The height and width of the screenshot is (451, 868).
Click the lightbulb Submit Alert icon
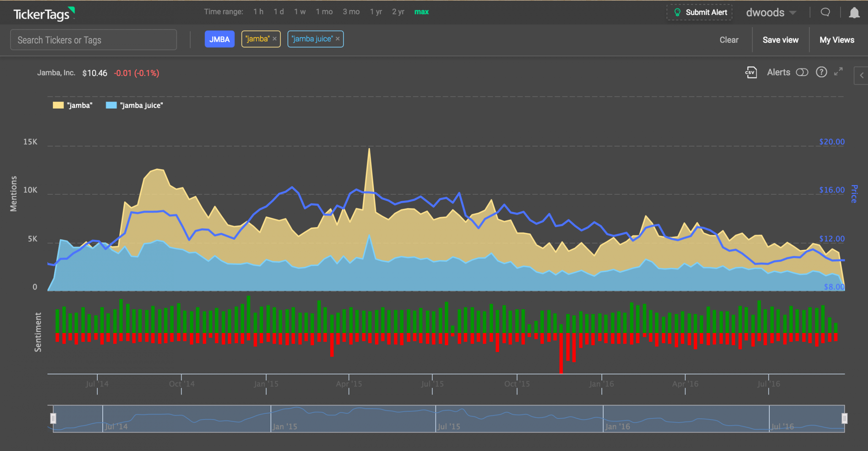coord(677,12)
